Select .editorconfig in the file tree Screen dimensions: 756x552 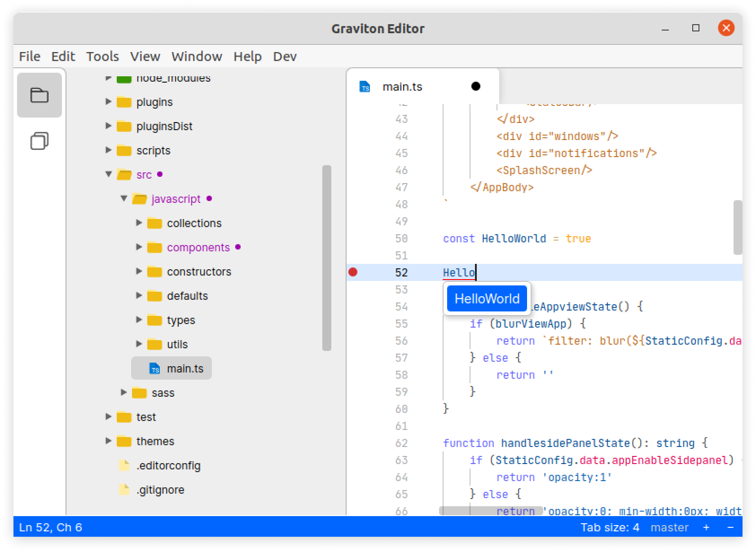(168, 466)
